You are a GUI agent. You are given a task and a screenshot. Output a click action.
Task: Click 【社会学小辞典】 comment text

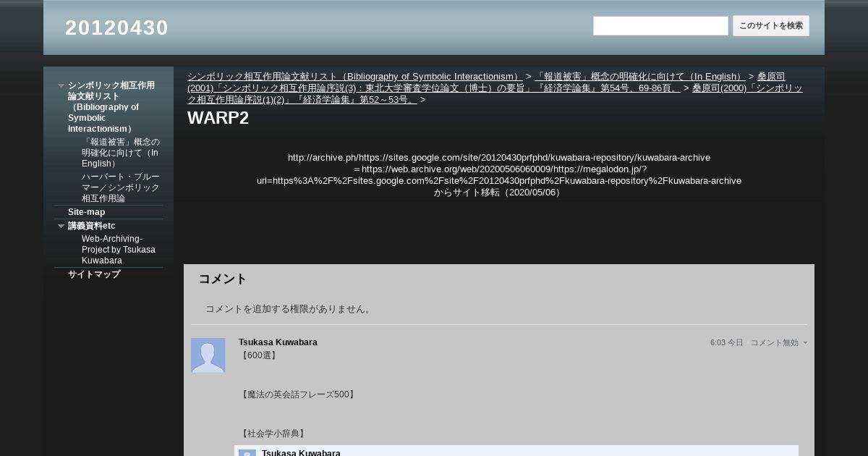click(273, 434)
